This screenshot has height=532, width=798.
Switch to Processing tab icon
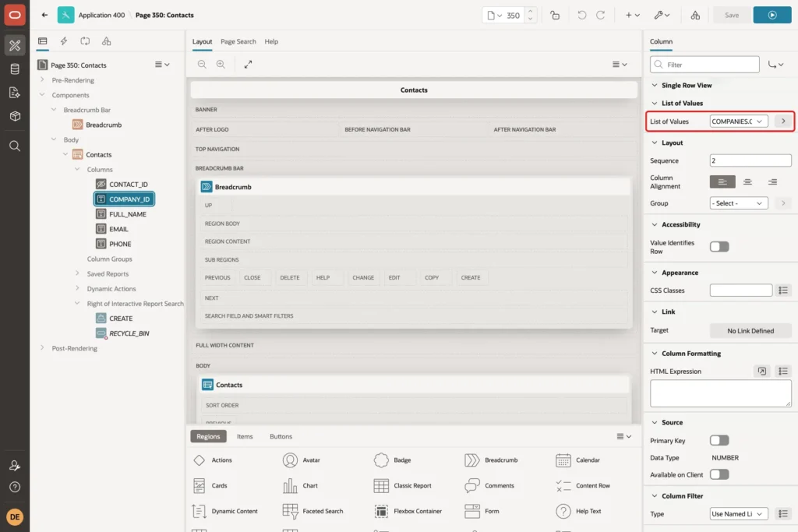pos(85,41)
